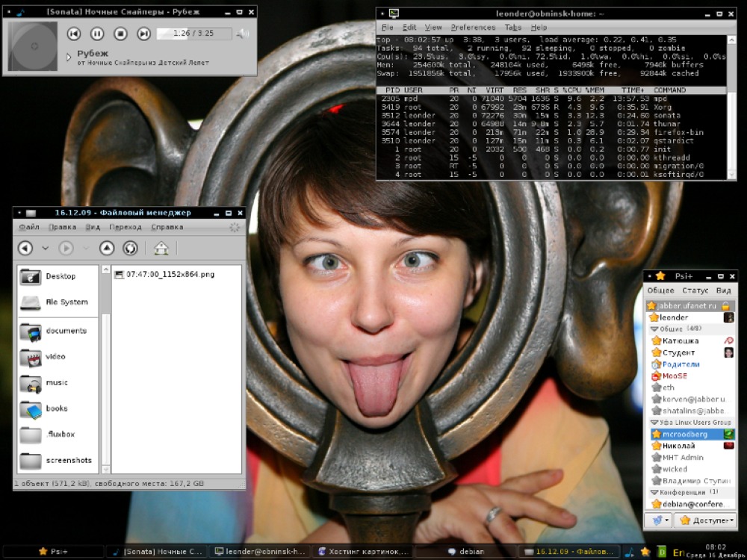
Task: Collapse the Общие contact group
Action: [x=654, y=329]
